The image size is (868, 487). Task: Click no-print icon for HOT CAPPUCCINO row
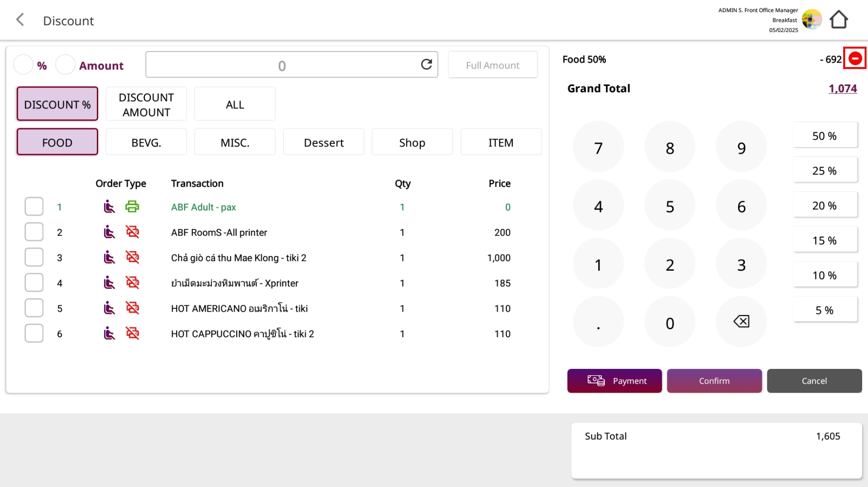pos(132,333)
